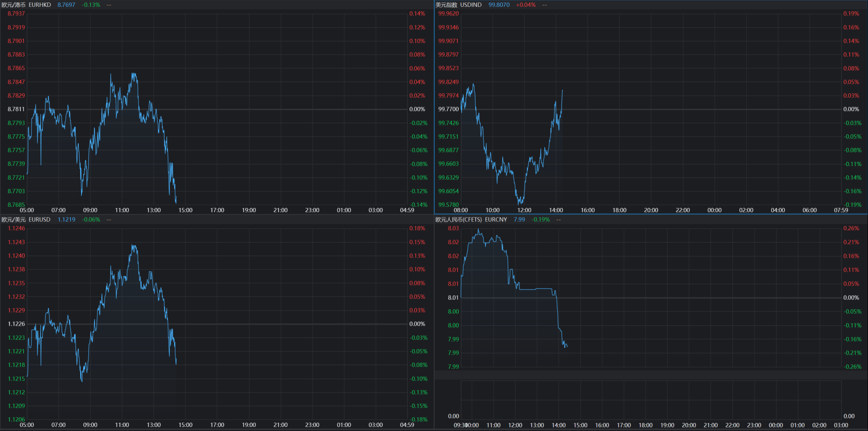The image size is (868, 431).
Task: Click the 99.5780 bottom price label
Action: tap(448, 204)
